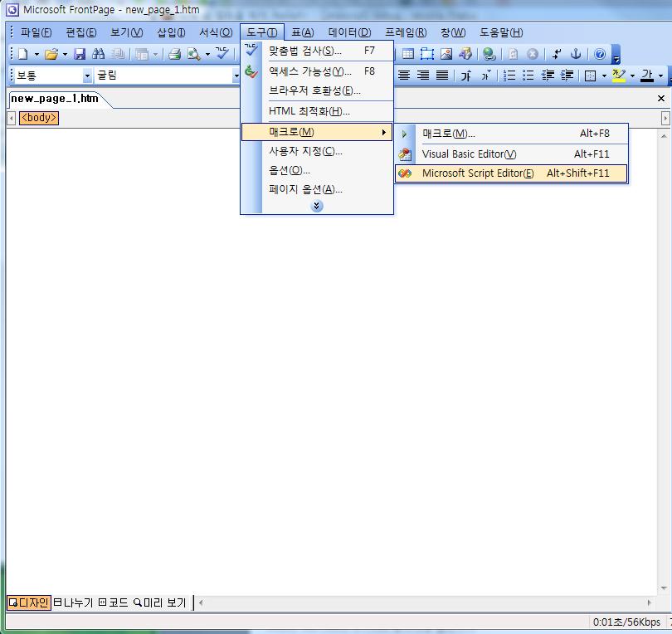The image size is (672, 634).
Task: Open the 창(W) menu
Action: 453,32
